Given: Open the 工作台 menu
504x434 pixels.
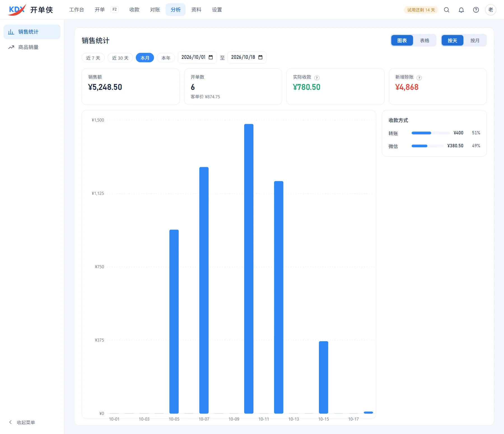Looking at the screenshot, I should (76, 10).
